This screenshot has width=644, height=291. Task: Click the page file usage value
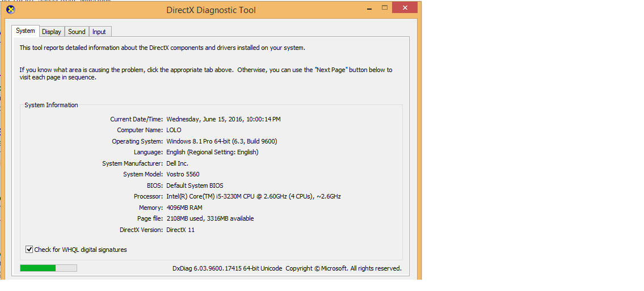click(x=210, y=218)
